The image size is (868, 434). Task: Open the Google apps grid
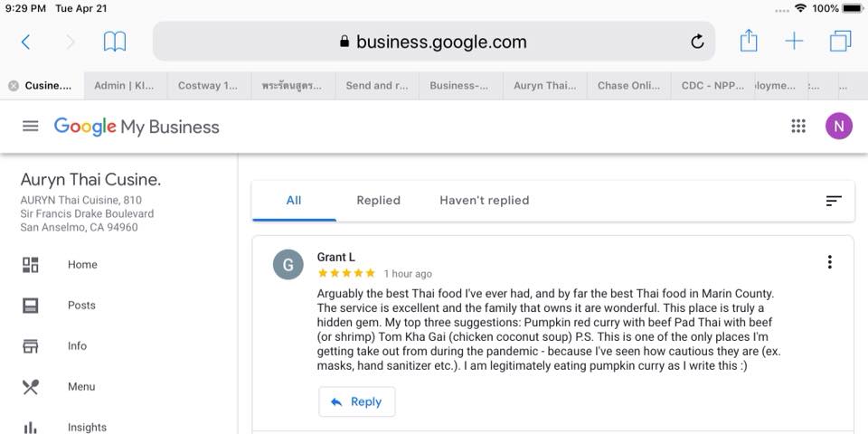[x=798, y=127]
